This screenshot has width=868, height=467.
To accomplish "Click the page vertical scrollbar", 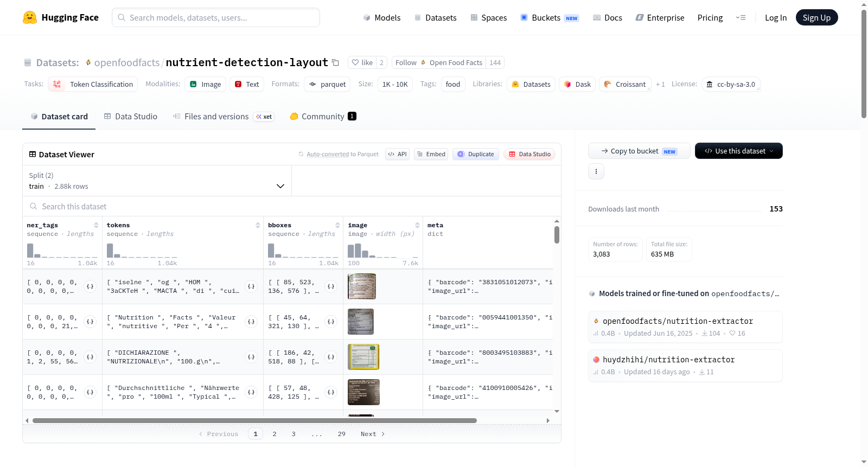I will [x=864, y=63].
